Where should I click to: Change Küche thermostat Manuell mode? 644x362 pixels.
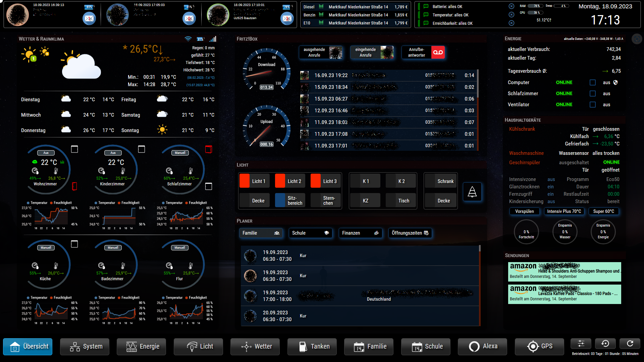click(x=46, y=248)
